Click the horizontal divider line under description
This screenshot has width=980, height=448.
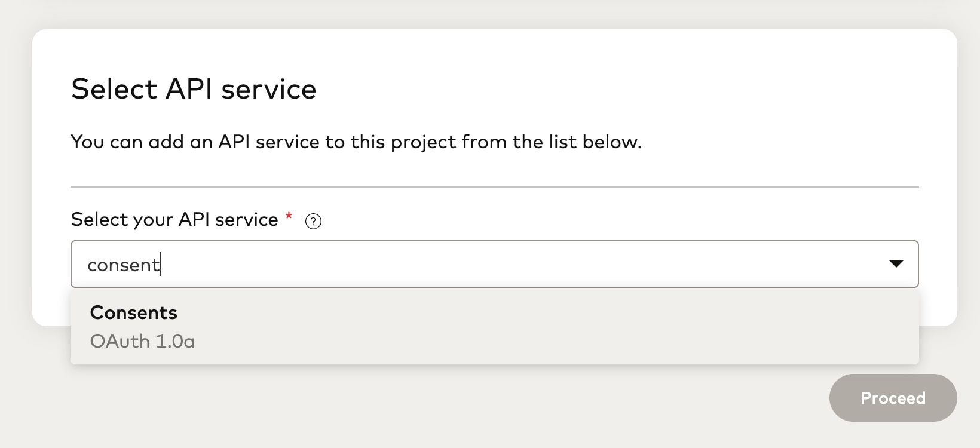point(494,187)
